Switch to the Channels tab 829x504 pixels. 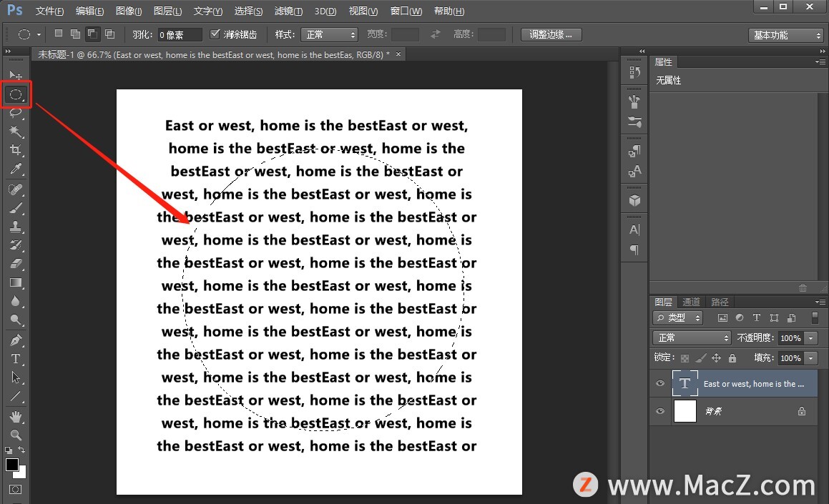[x=691, y=302]
